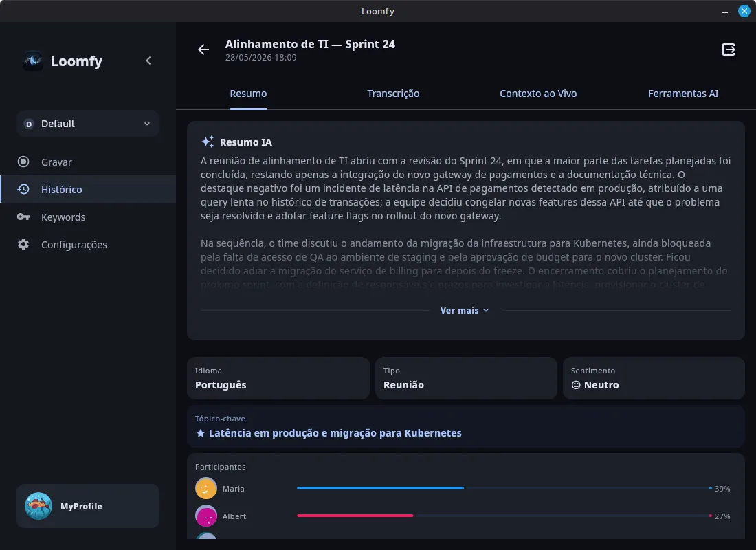
Task: Click Albert's avatar icon
Action: pyautogui.click(x=206, y=516)
